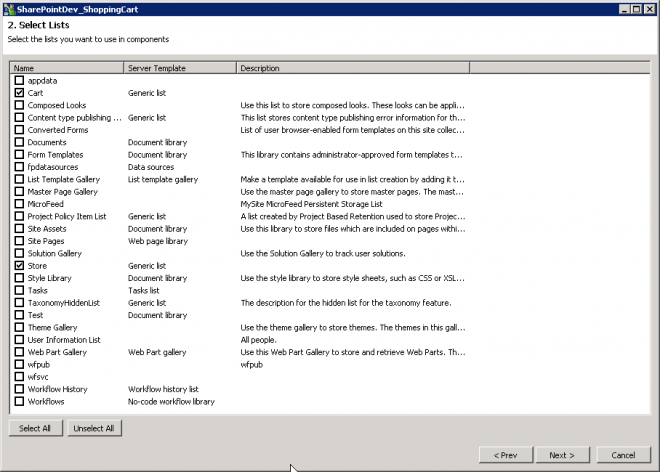Tick the Composed Looks checkbox
660x472 pixels.
pos(19,105)
